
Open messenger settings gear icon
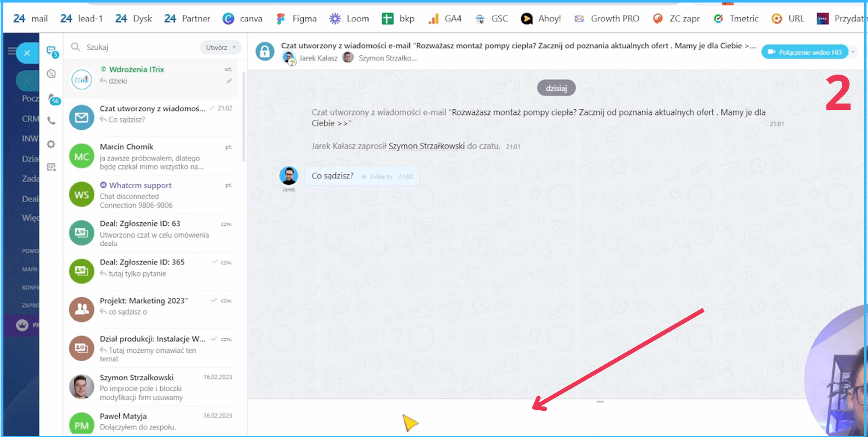[51, 145]
